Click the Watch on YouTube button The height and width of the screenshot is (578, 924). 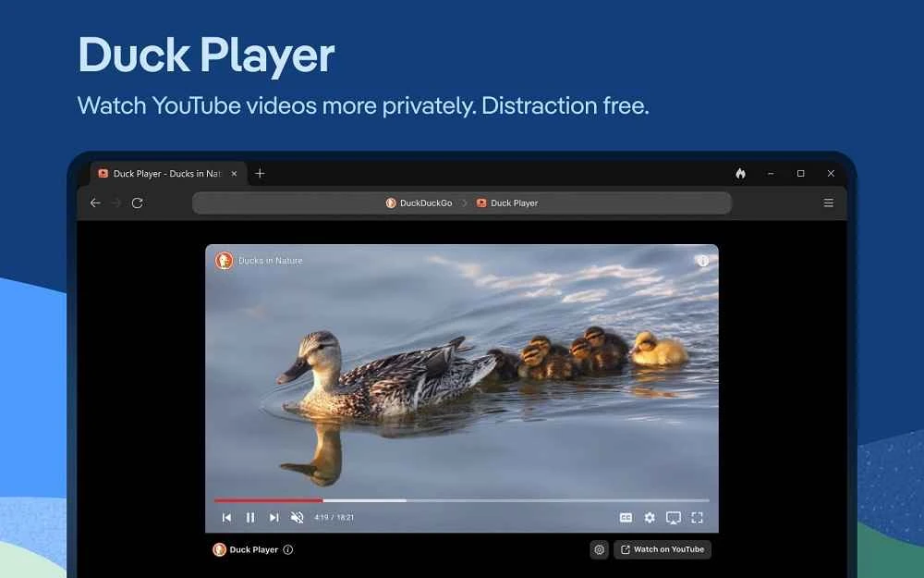663,549
